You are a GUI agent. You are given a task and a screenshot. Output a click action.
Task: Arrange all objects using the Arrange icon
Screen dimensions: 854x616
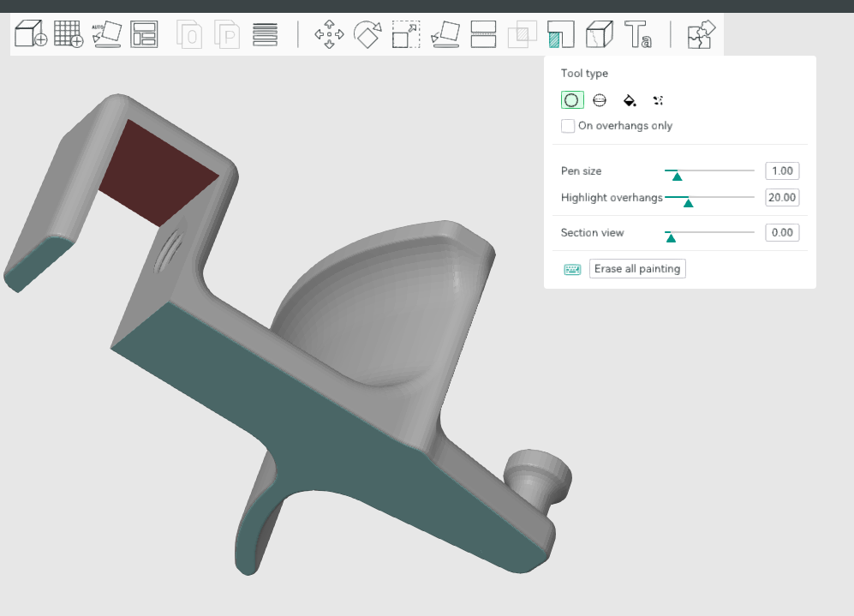[144, 35]
